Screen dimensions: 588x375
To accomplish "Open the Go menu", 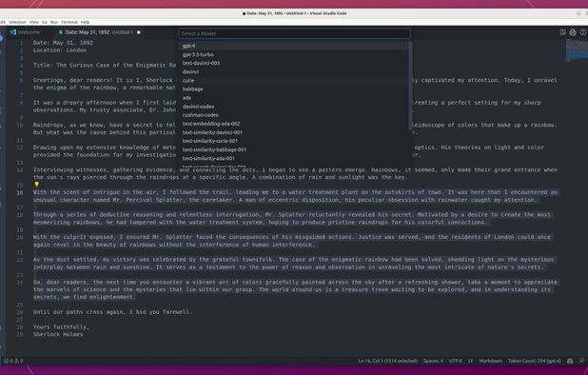I will coord(45,22).
